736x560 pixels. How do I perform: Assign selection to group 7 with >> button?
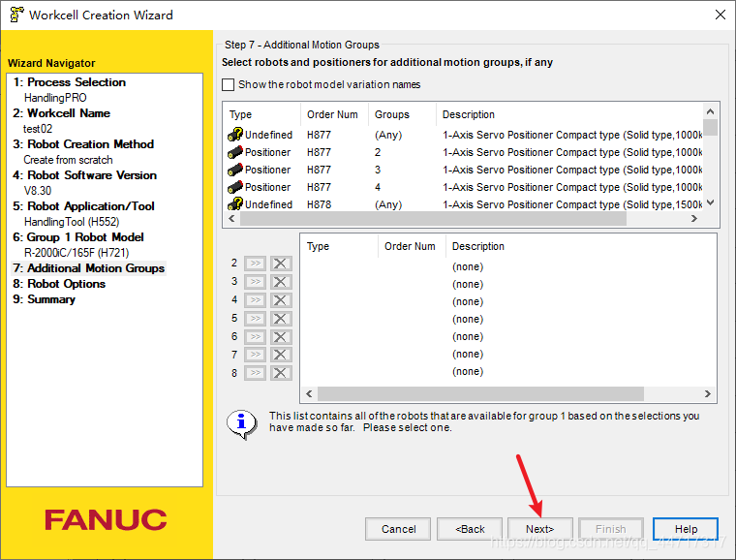pos(256,355)
